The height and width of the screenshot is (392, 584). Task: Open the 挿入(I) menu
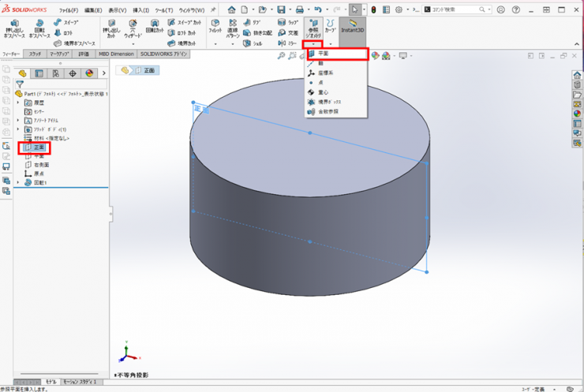point(140,10)
